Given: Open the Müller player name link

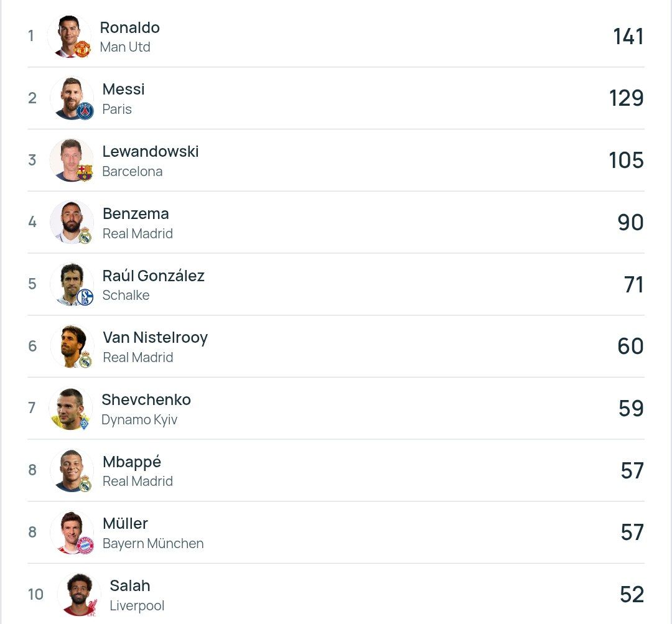Looking at the screenshot, I should click(125, 523).
